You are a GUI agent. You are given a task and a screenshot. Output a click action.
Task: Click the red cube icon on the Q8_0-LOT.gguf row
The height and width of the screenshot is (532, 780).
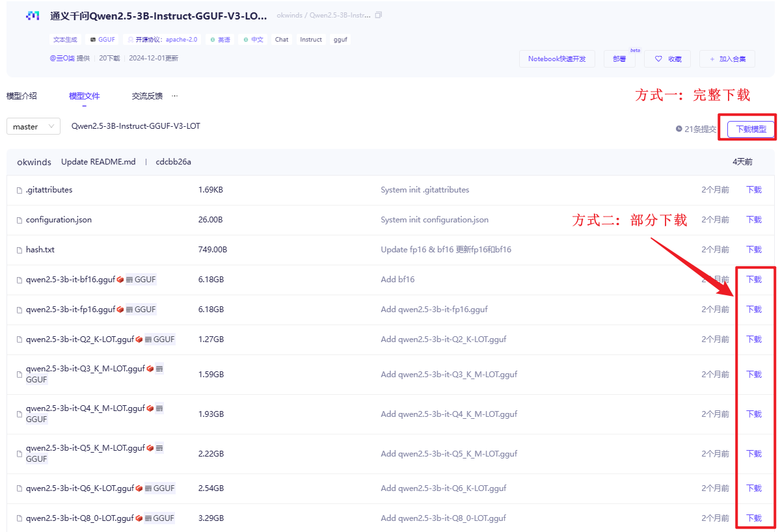point(139,518)
